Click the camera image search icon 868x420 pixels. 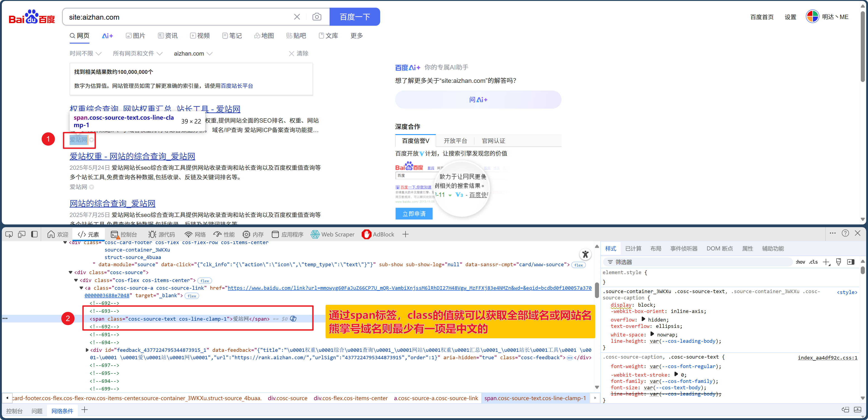(x=316, y=17)
